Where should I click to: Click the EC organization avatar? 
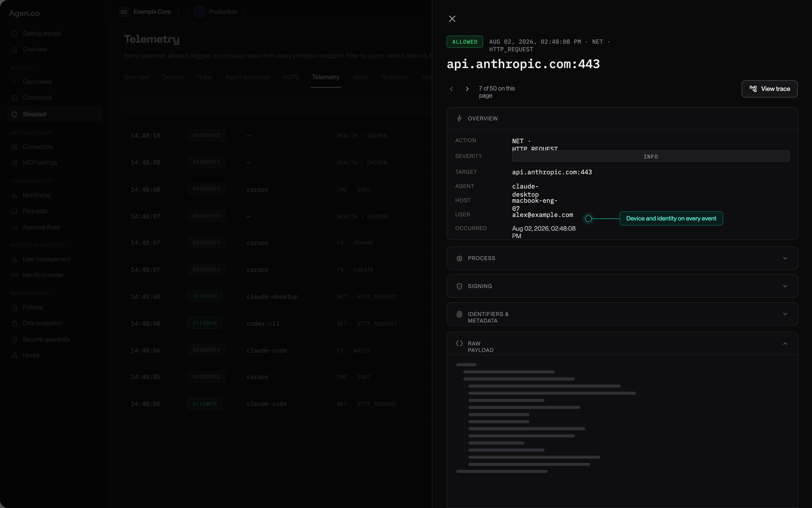pos(124,12)
